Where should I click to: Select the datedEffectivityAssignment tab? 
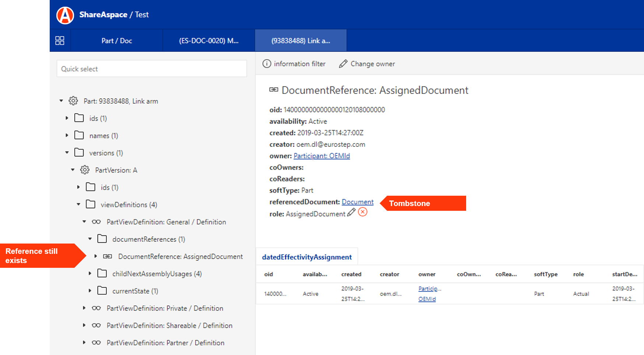(x=307, y=257)
